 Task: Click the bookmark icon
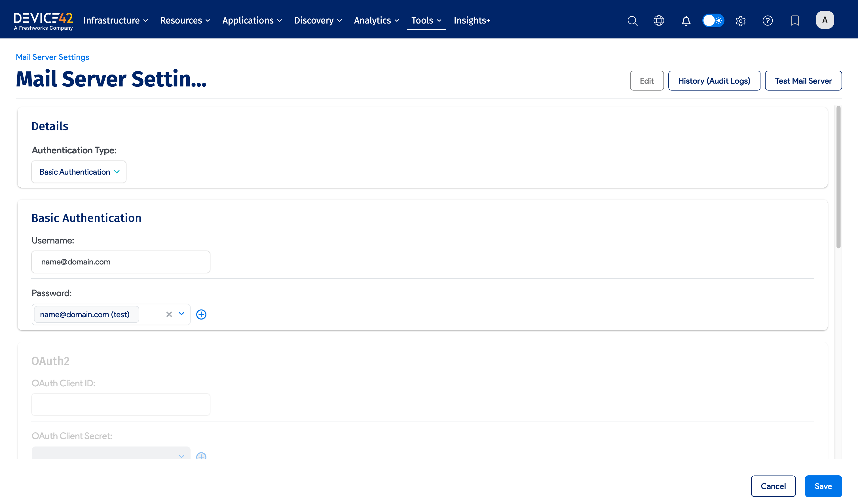pyautogui.click(x=795, y=21)
